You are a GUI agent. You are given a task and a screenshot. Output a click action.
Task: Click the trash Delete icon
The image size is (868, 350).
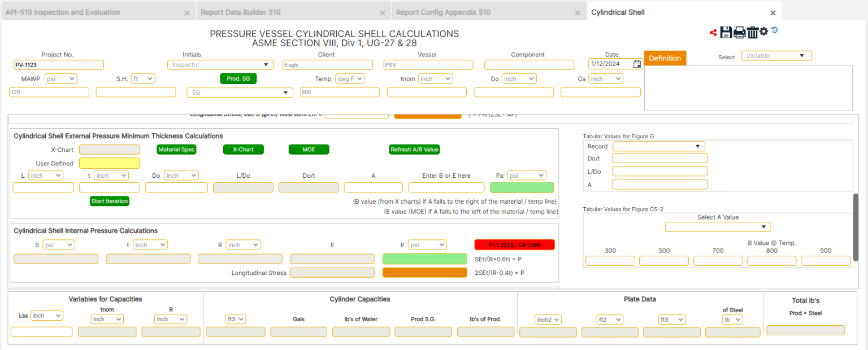coord(753,32)
